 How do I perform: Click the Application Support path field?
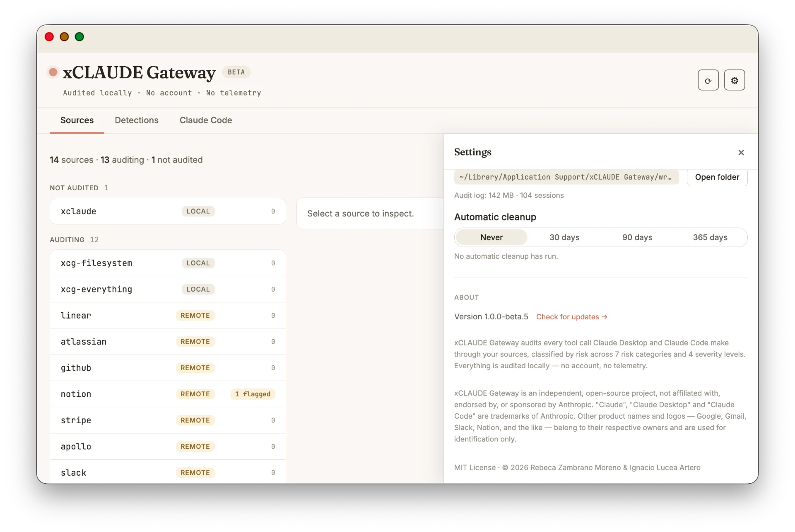pyautogui.click(x=566, y=177)
